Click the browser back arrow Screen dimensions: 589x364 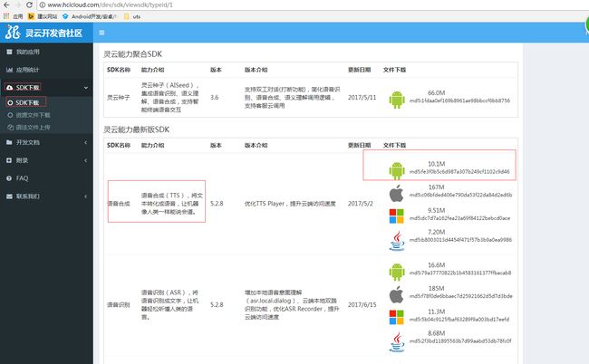[6, 5]
